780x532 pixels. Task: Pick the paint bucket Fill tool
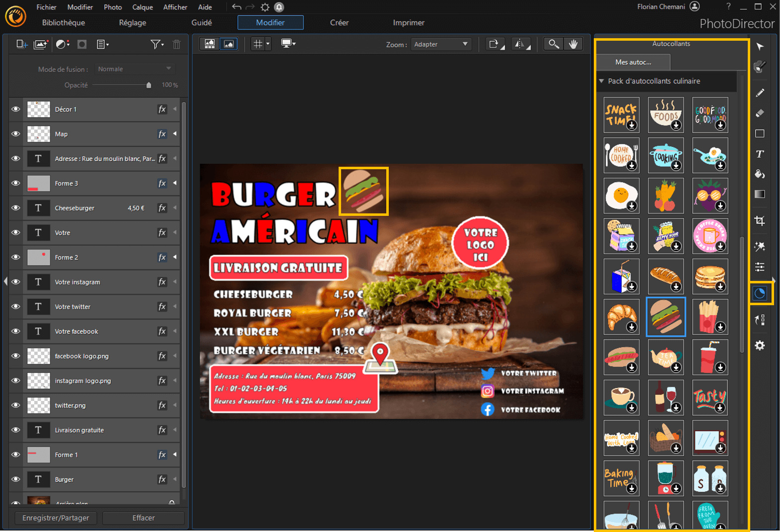pyautogui.click(x=760, y=174)
